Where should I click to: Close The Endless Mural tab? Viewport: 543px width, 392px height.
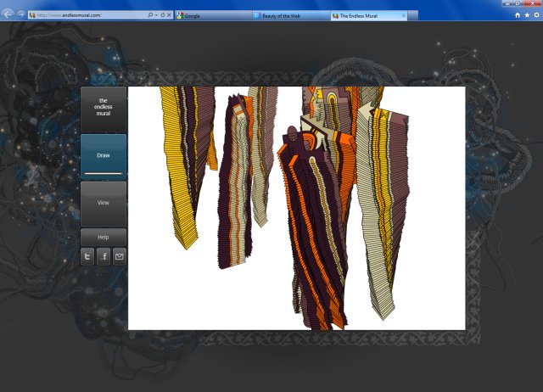[x=402, y=15]
